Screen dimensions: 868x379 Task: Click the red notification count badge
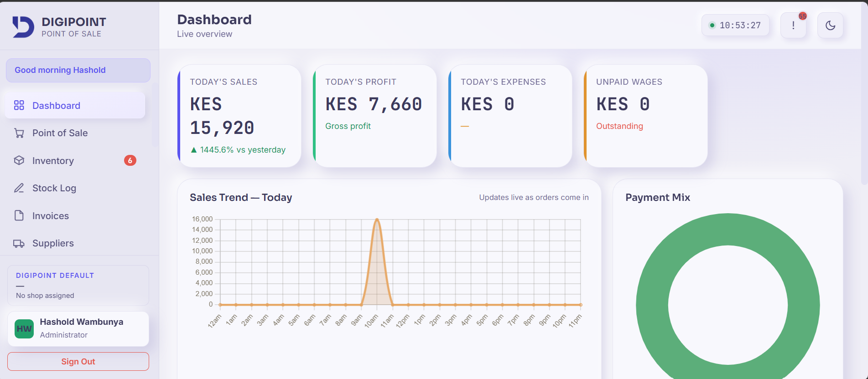tap(803, 16)
